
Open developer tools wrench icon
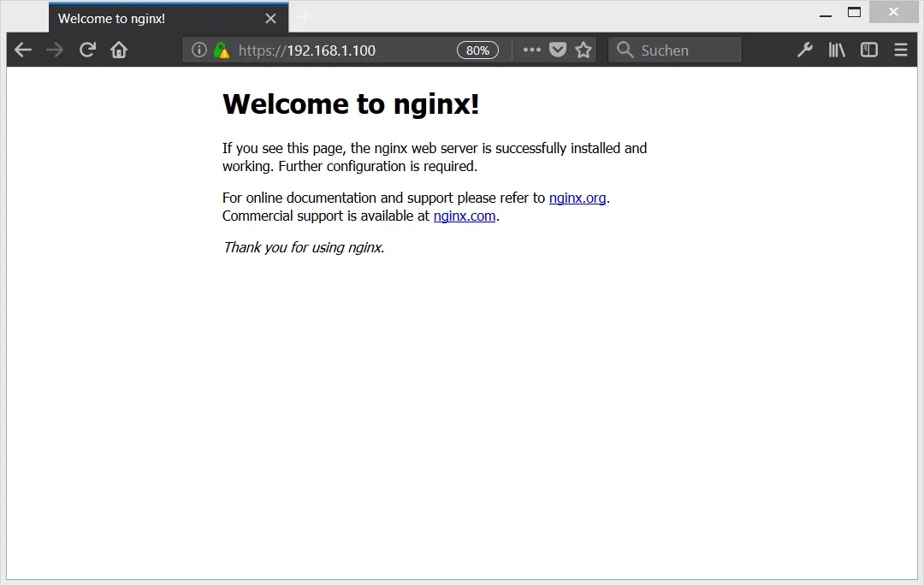(x=804, y=50)
